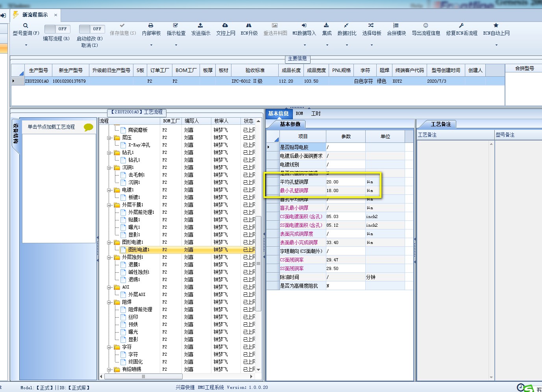Toggle the 编写流程(R) switch
Image resolution: width=542 pixels, height=392 pixels.
(x=57, y=29)
